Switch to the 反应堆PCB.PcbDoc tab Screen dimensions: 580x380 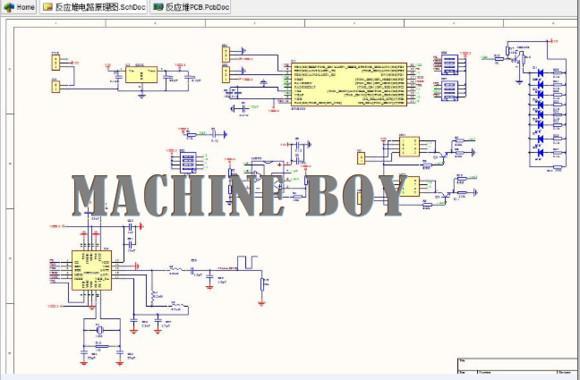[x=190, y=7]
